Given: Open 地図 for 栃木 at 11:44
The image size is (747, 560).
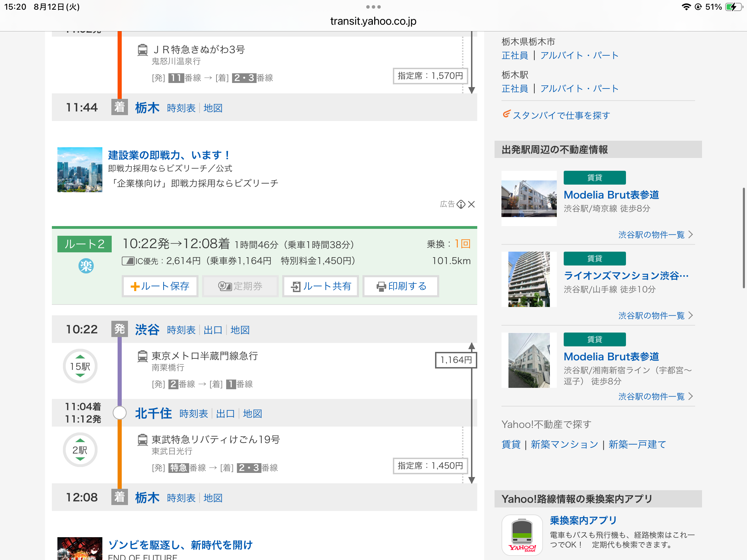Looking at the screenshot, I should tap(213, 108).
